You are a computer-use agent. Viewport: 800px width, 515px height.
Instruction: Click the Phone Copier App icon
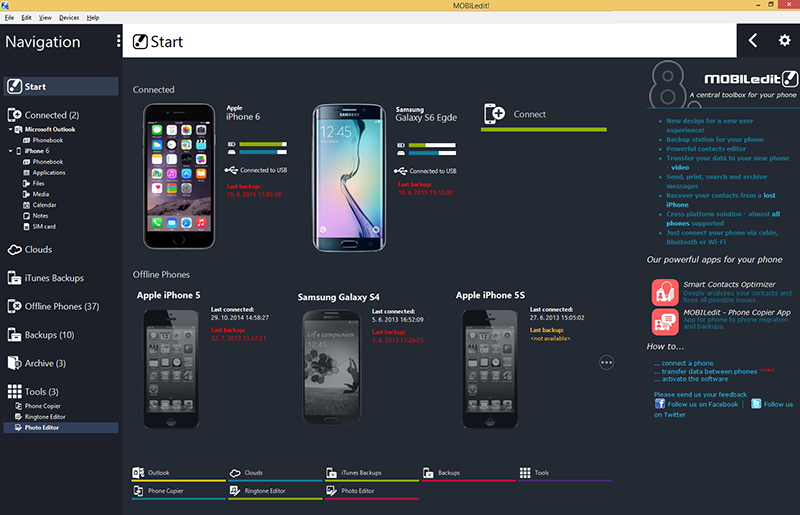tap(665, 321)
